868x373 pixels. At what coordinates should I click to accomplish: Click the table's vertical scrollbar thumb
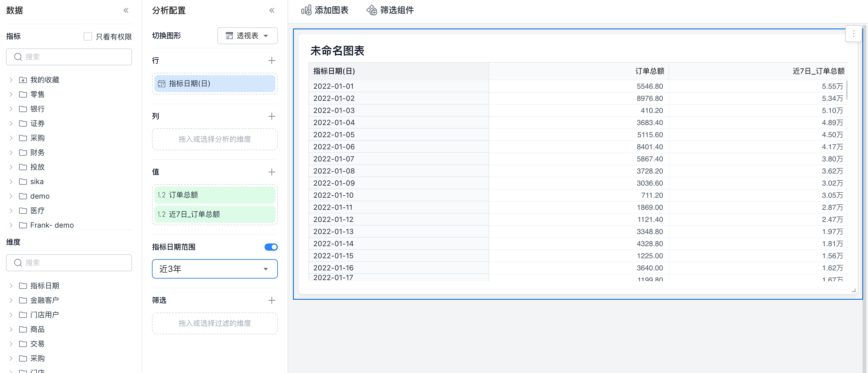[x=847, y=90]
